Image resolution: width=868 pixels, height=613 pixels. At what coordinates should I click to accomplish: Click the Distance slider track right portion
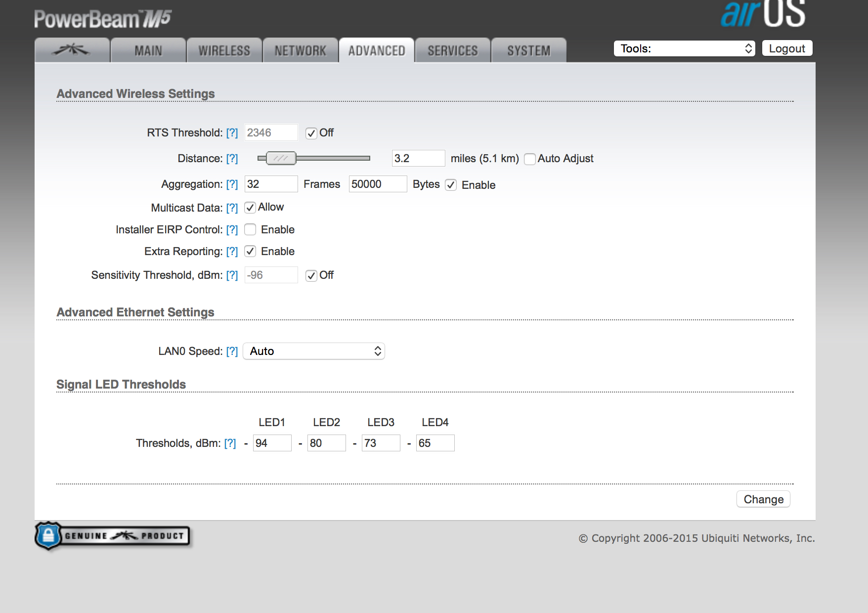pos(333,158)
